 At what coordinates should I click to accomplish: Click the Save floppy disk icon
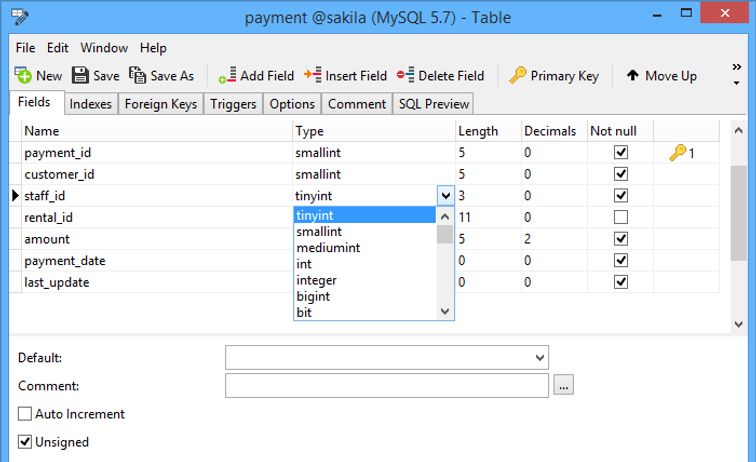coord(81,75)
